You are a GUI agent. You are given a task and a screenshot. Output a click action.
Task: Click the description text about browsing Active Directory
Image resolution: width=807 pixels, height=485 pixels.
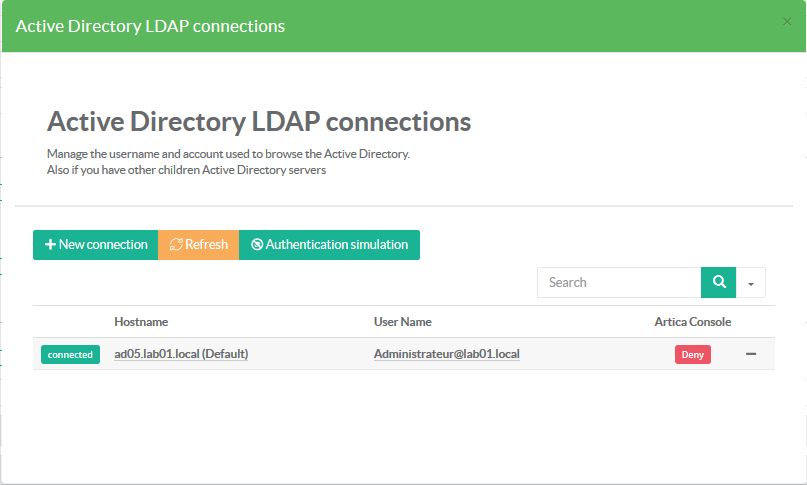point(228,154)
